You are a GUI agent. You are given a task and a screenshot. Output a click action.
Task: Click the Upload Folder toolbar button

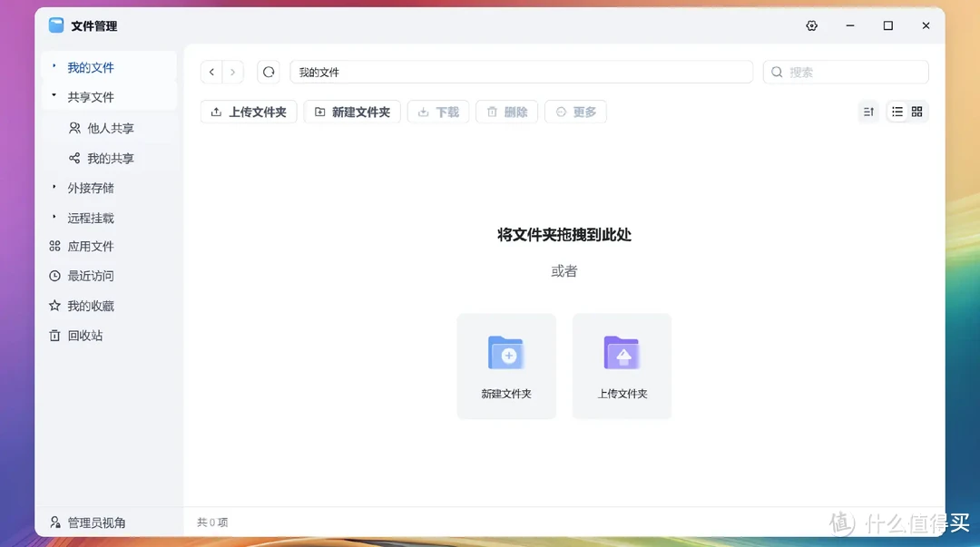click(249, 112)
